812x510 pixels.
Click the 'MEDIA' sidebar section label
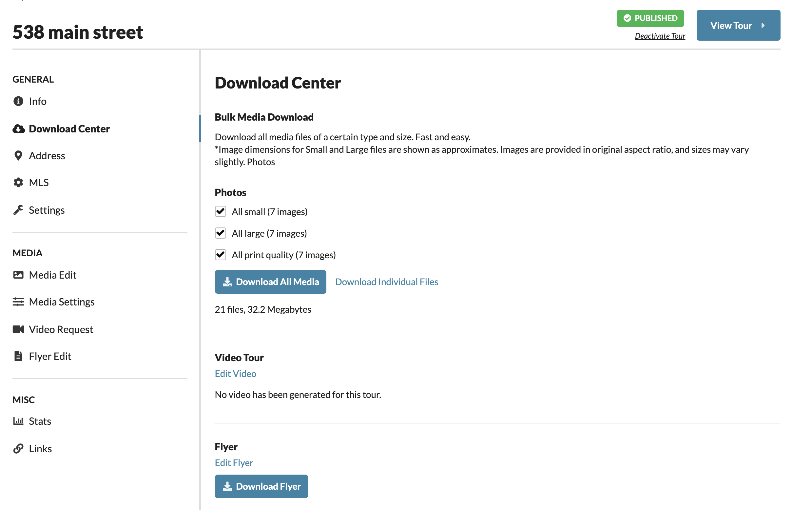(27, 253)
